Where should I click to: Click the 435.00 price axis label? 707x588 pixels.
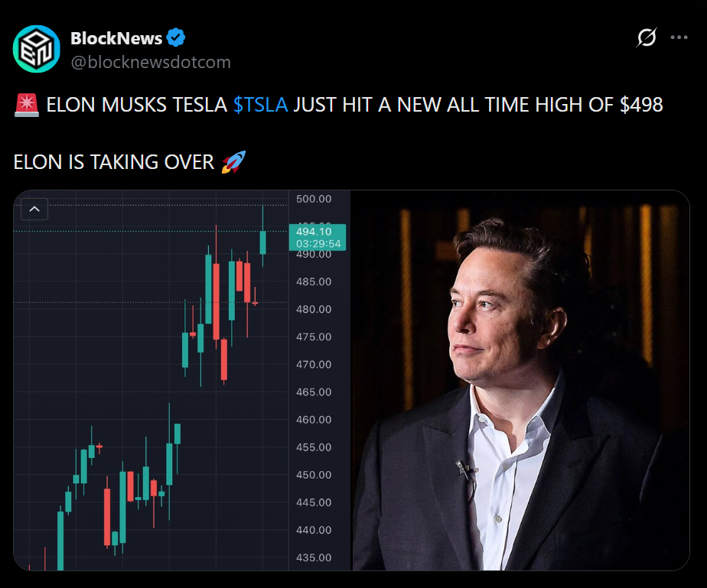click(315, 557)
